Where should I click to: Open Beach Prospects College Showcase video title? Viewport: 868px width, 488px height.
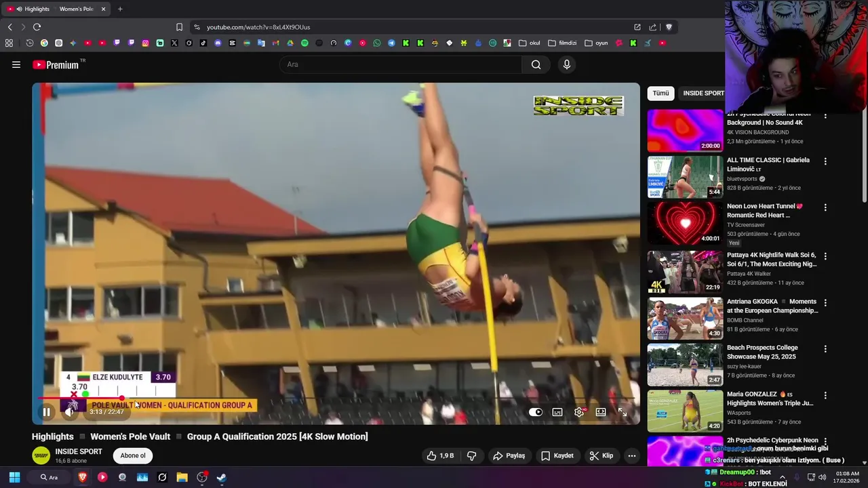tap(762, 352)
